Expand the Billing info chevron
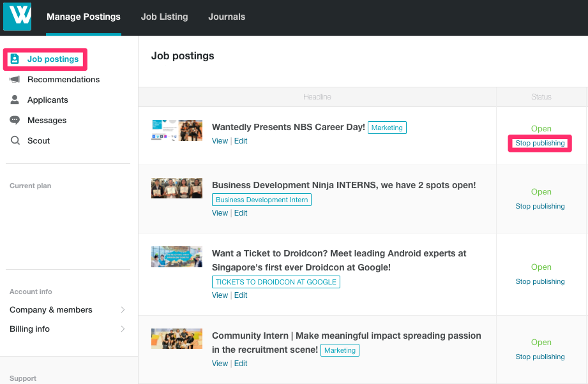This screenshot has width=588, height=384. (123, 329)
